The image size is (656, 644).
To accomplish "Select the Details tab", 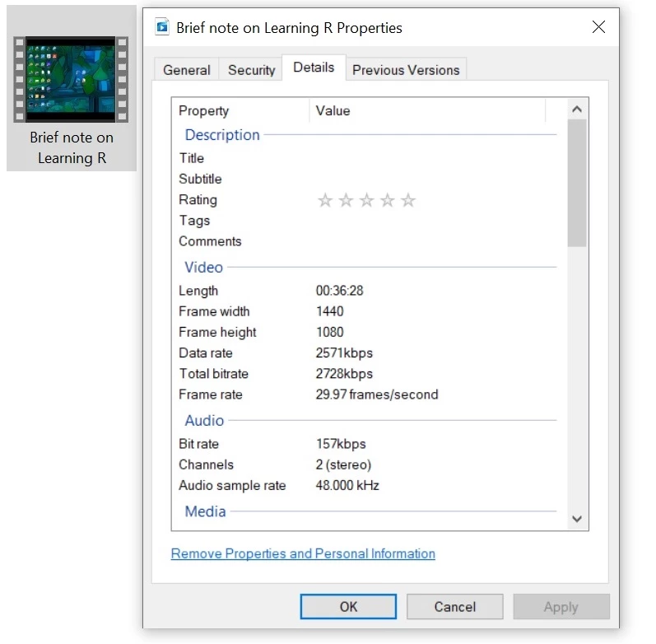I will pyautogui.click(x=314, y=68).
